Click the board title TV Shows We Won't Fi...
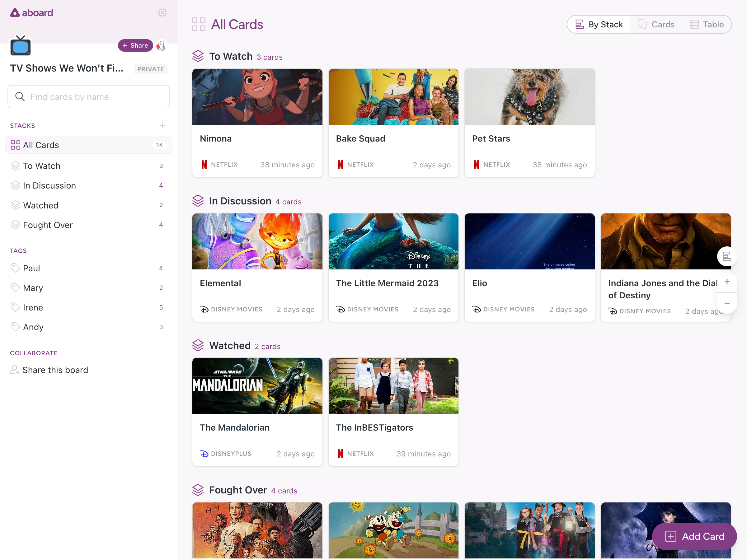747x560 pixels. [x=67, y=68]
